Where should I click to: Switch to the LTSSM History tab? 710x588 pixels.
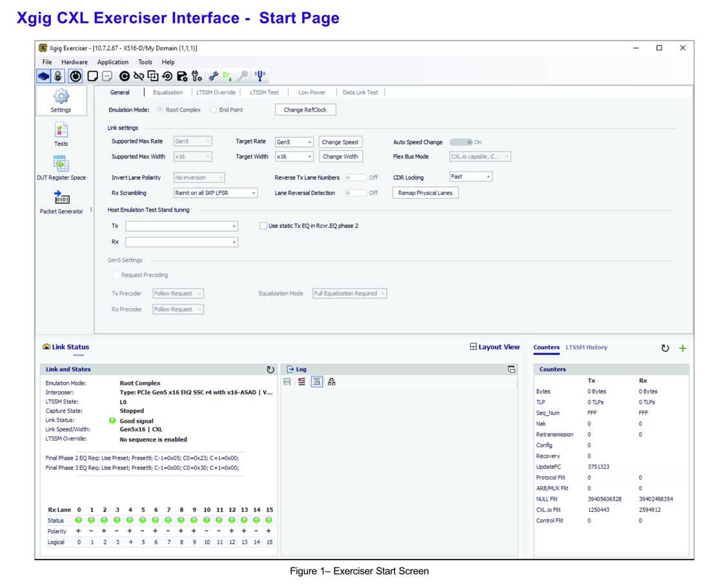[586, 347]
